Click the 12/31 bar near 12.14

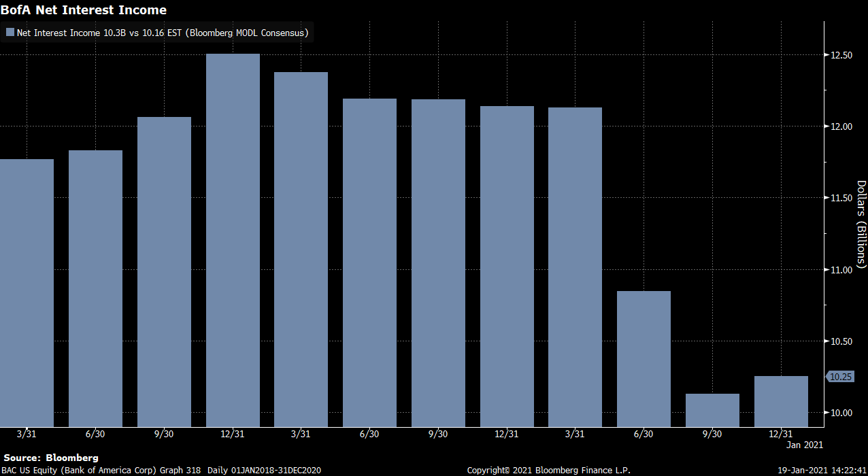point(507,267)
